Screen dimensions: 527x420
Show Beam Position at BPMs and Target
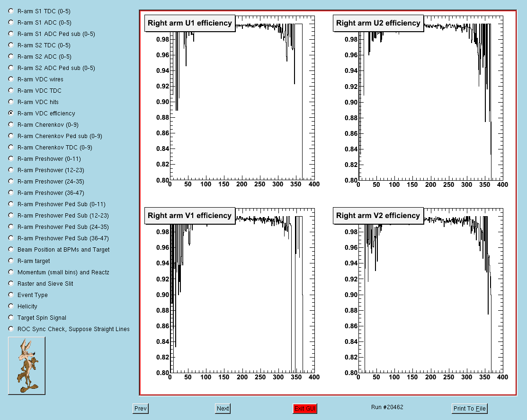[11, 249]
